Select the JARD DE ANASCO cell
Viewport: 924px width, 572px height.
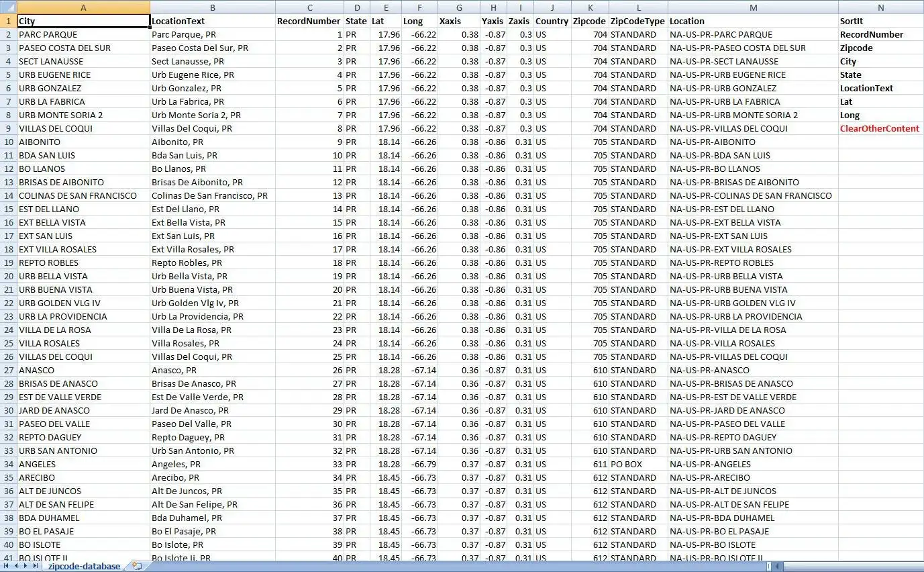click(x=83, y=411)
